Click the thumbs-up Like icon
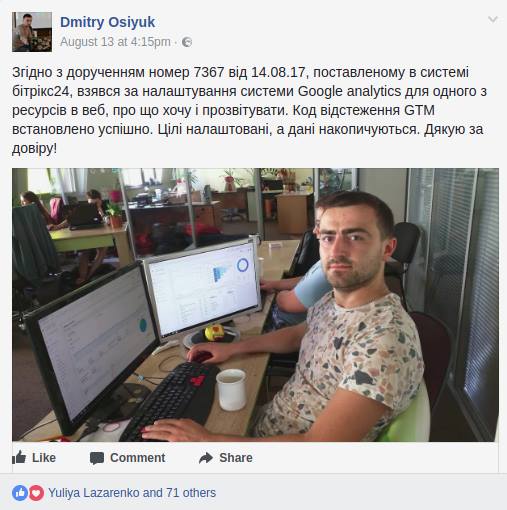This screenshot has width=507, height=510. [x=19, y=457]
